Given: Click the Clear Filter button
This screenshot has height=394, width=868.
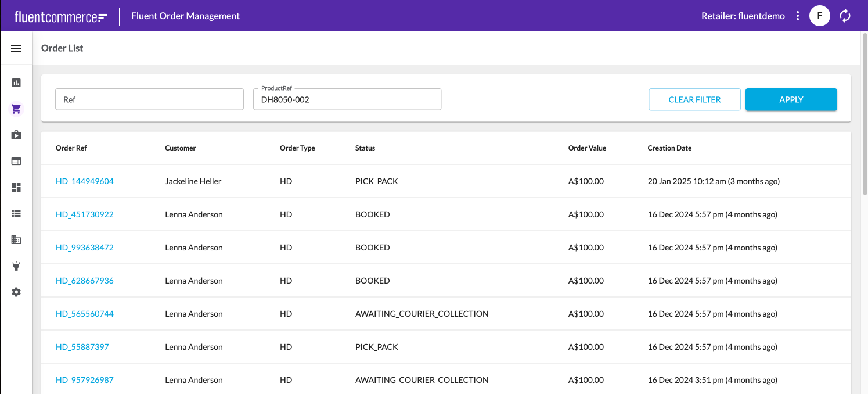Looking at the screenshot, I should point(694,99).
